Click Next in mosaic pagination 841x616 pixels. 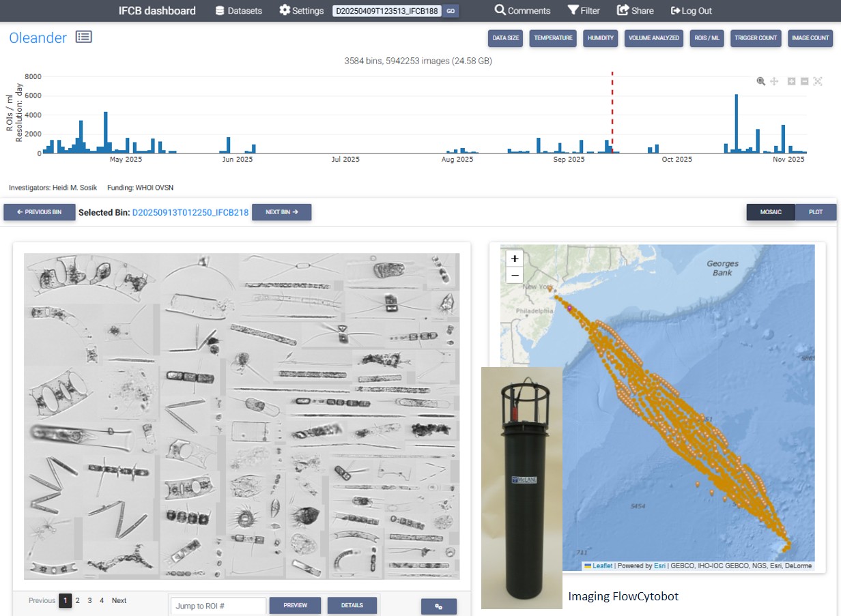click(119, 600)
